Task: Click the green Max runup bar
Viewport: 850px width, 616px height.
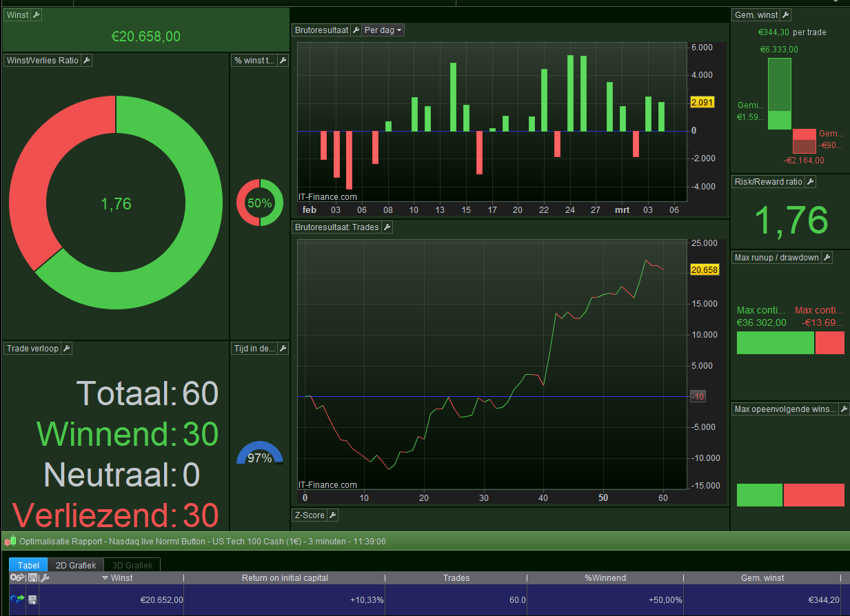Action: (x=775, y=342)
